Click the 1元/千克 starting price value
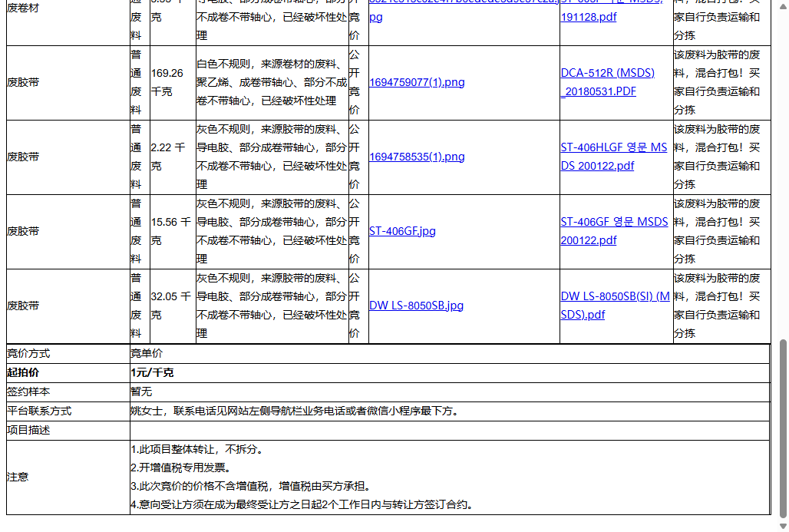Viewport: 789px width, 532px height. [x=152, y=373]
